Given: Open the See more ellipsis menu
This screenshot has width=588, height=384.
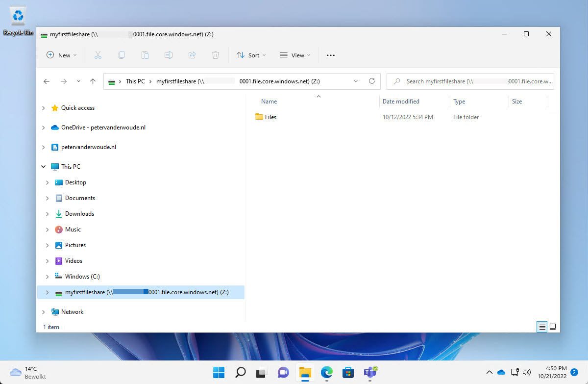Looking at the screenshot, I should pos(331,55).
